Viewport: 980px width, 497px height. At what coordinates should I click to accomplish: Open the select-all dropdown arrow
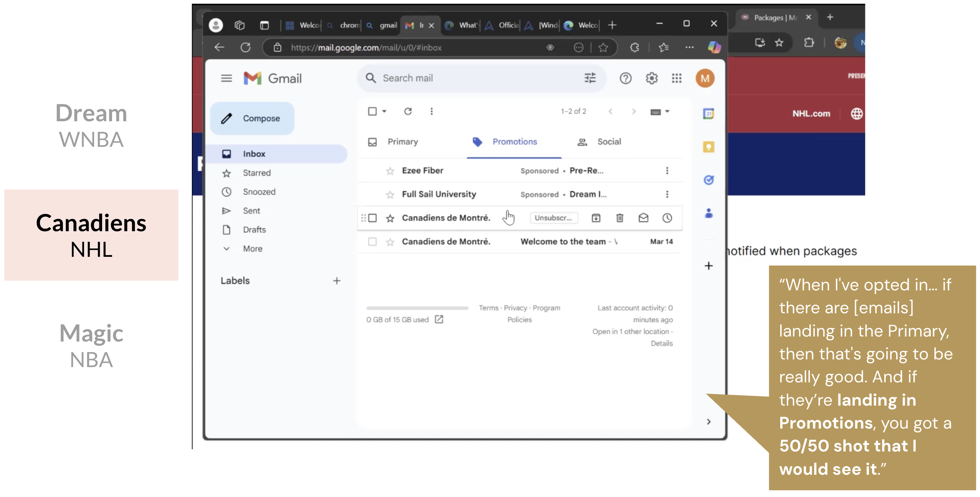click(384, 111)
